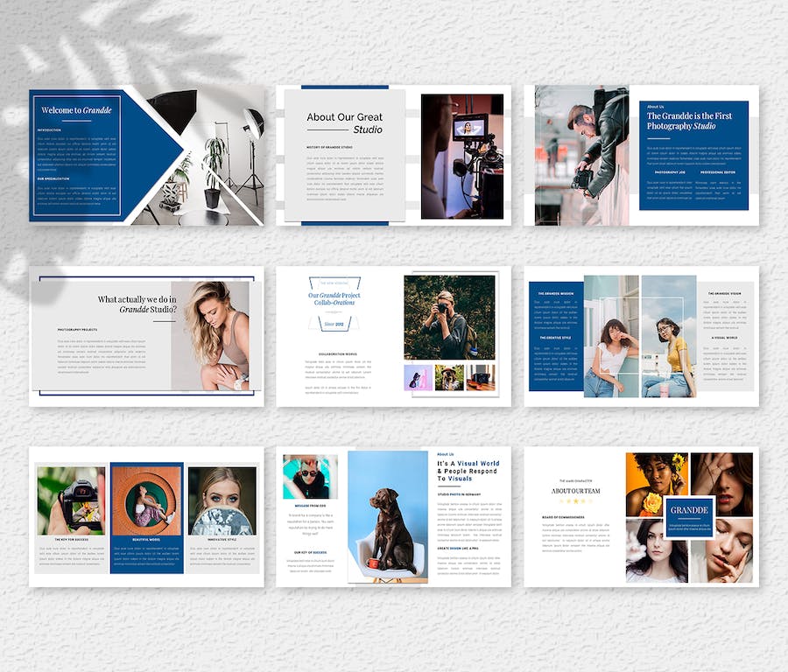Click the hand holding camera image
Screen dimensions: 788x672
(71, 500)
